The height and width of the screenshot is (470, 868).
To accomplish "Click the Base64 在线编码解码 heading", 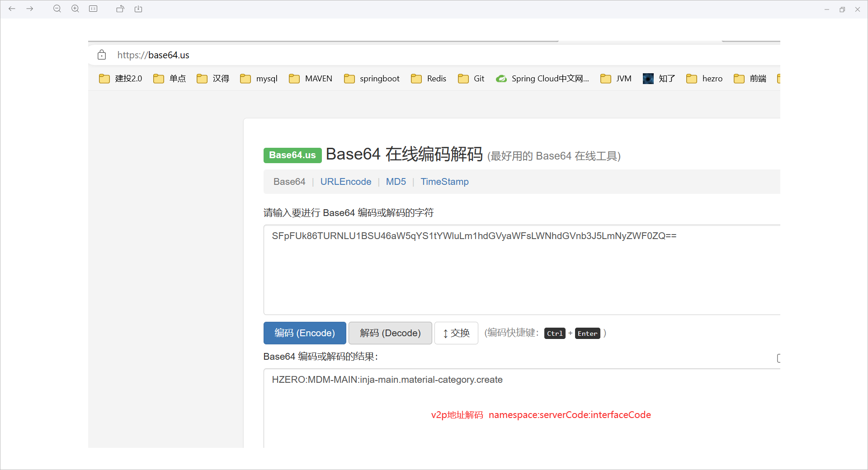I will tap(404, 154).
